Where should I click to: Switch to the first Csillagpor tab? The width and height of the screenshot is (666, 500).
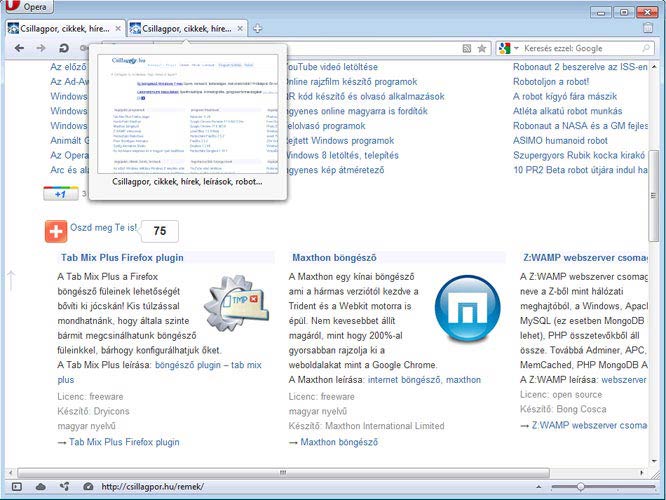(x=66, y=28)
